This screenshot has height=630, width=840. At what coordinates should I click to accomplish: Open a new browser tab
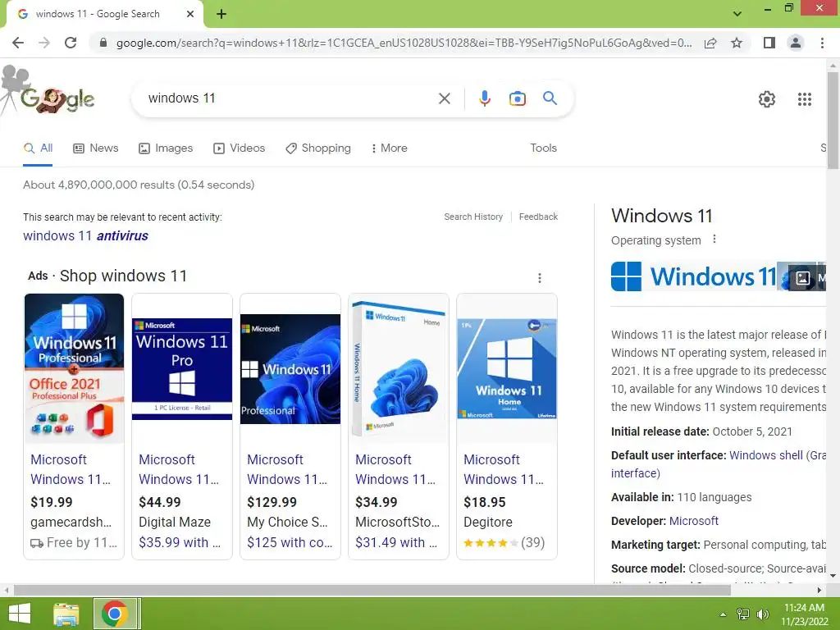tap(221, 14)
